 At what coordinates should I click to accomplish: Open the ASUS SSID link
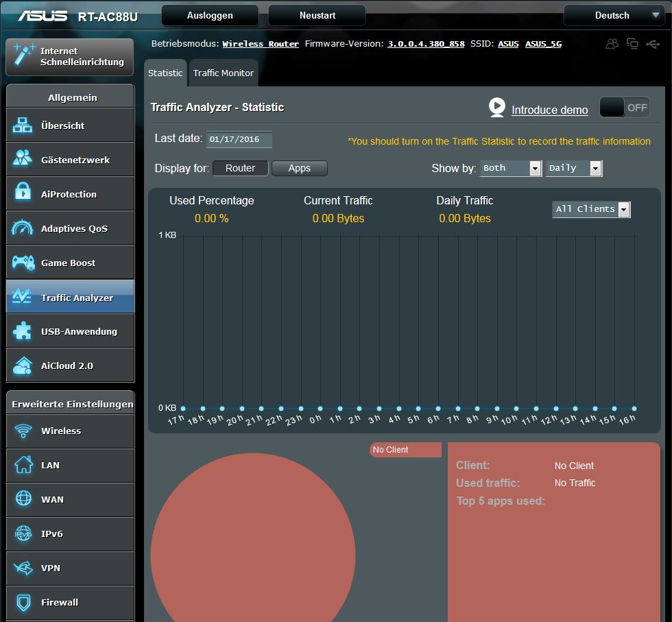tap(508, 44)
